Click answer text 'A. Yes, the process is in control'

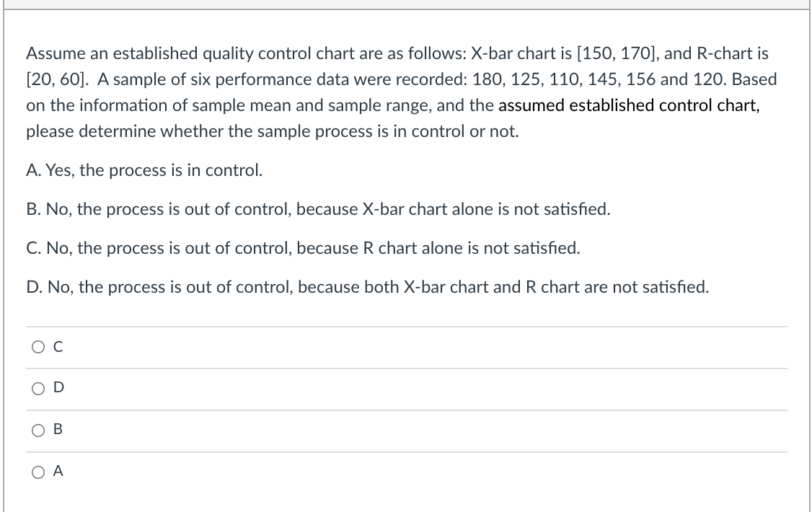(x=144, y=170)
